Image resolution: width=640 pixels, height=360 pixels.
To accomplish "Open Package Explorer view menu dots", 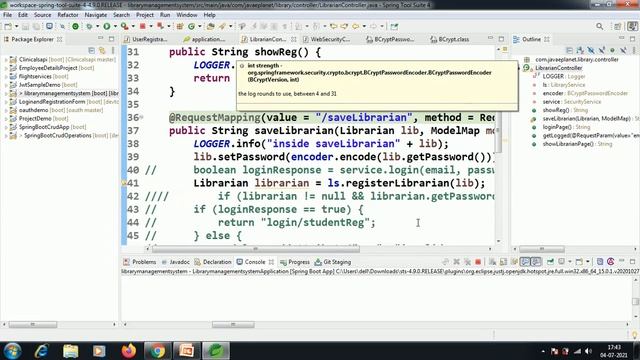I will coord(113,50).
